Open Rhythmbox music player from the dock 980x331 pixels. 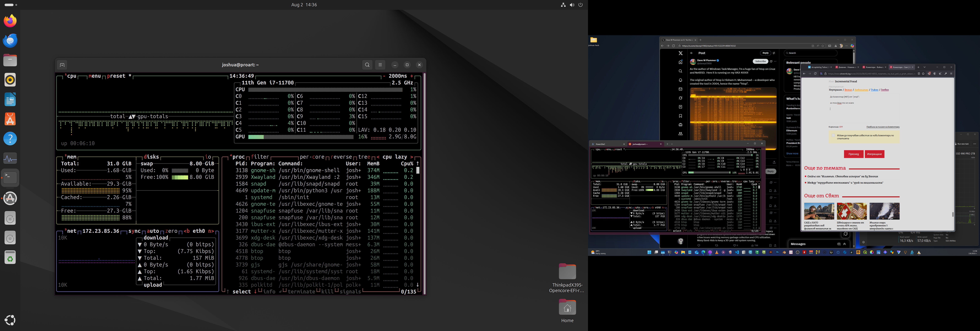[10, 80]
